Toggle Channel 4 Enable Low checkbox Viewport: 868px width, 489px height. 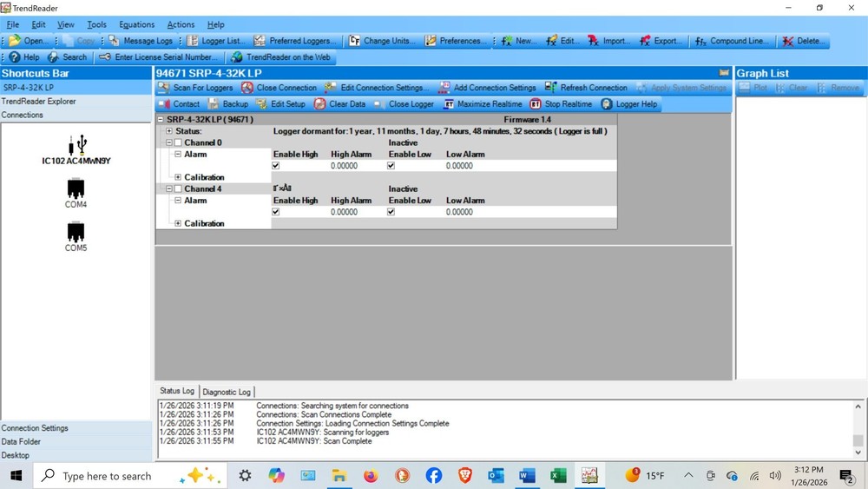(x=391, y=212)
